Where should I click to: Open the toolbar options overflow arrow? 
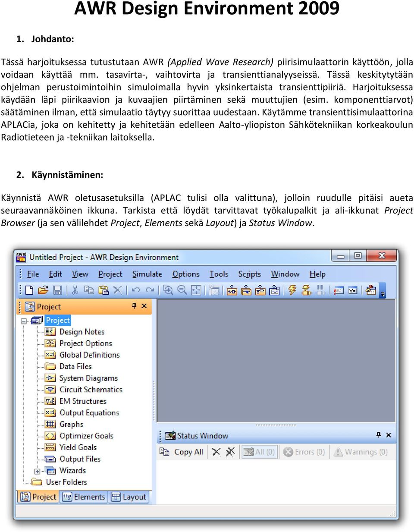point(383,294)
